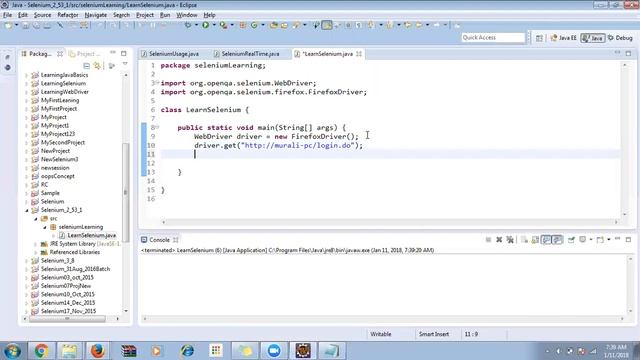
Task: Click the Pin Console icon
Action: pyautogui.click(x=571, y=240)
